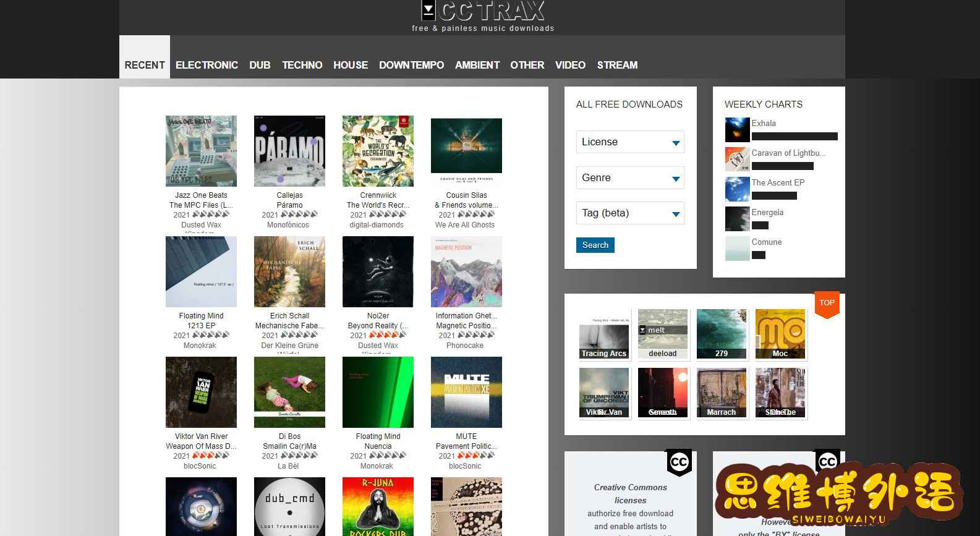Image resolution: width=980 pixels, height=536 pixels.
Task: Click the We Are All Ghosts label
Action: click(465, 225)
